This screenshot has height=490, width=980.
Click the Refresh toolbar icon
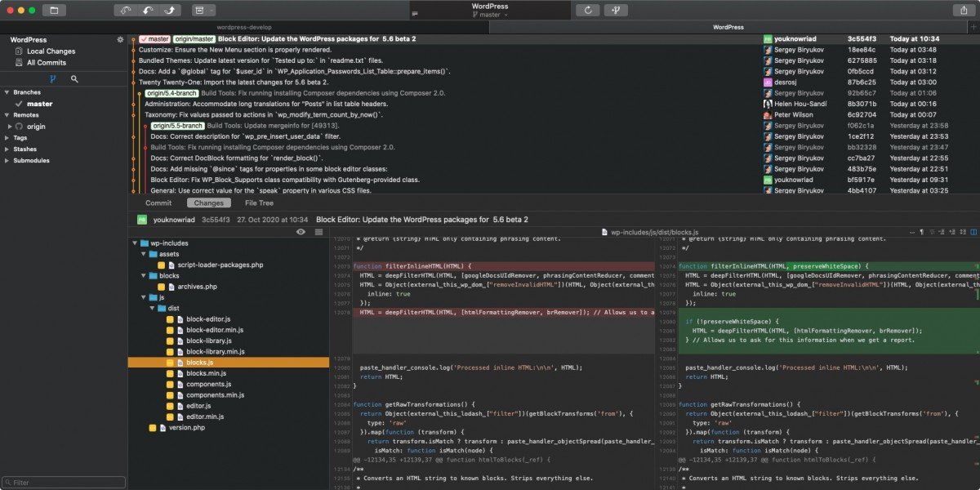(x=588, y=11)
